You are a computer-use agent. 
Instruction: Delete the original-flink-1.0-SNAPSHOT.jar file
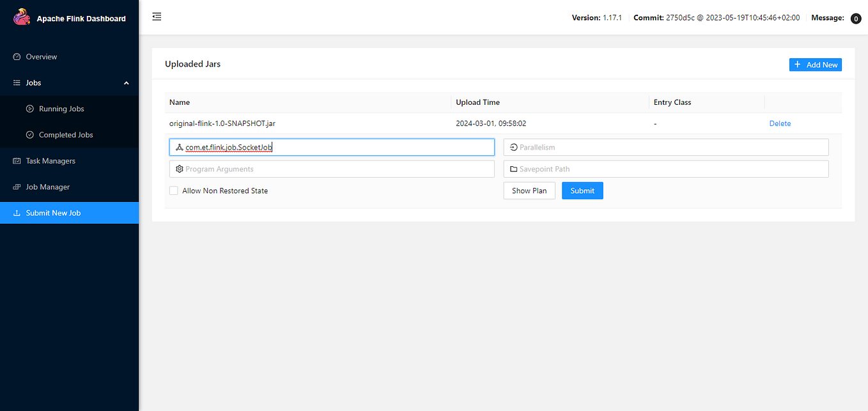(x=780, y=123)
